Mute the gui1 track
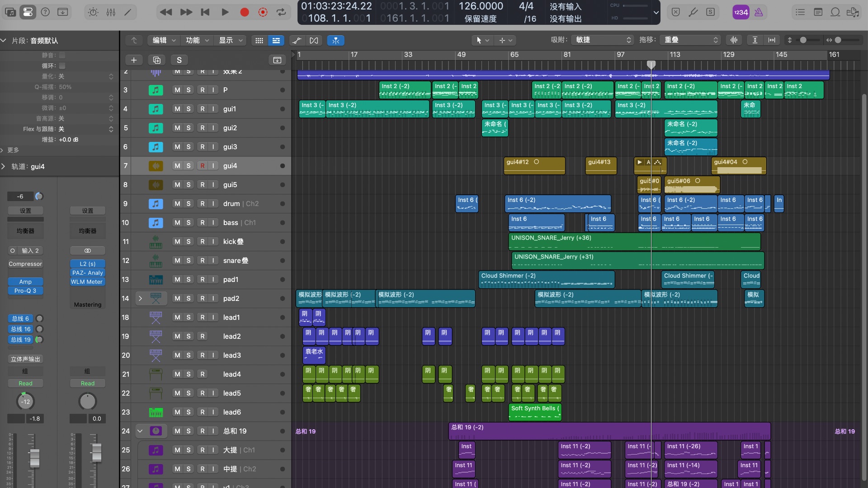The image size is (868, 488). click(x=177, y=109)
